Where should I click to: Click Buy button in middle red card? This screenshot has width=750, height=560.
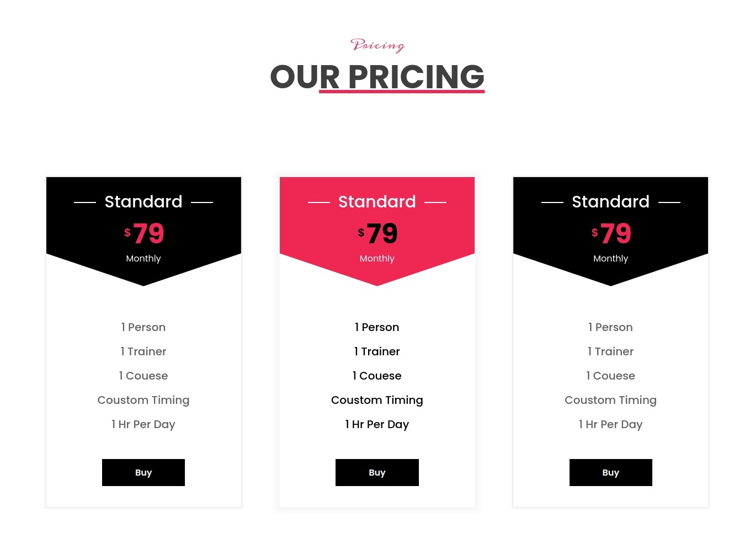377,472
